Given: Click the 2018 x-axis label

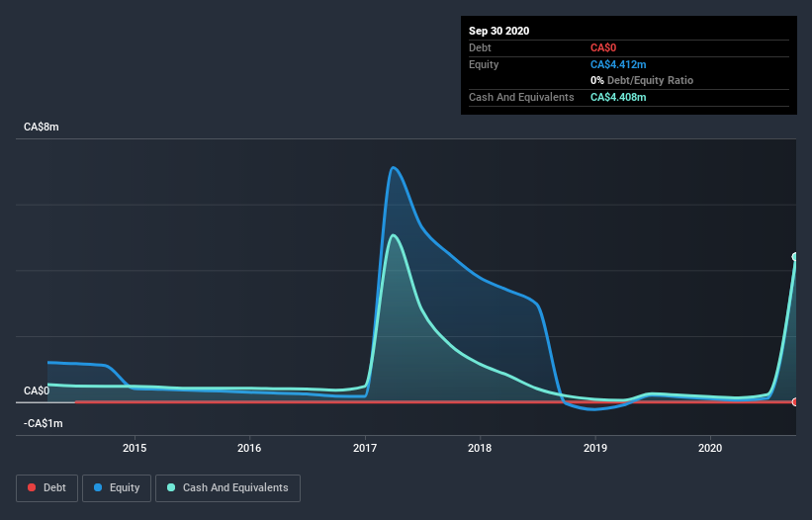Looking at the screenshot, I should point(480,448).
